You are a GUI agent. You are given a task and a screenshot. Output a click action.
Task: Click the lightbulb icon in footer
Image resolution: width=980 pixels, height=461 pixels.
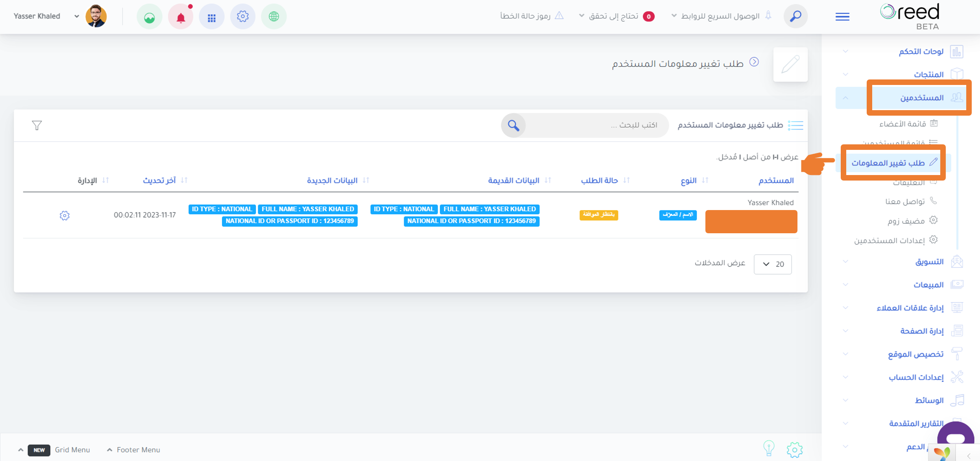769,449
